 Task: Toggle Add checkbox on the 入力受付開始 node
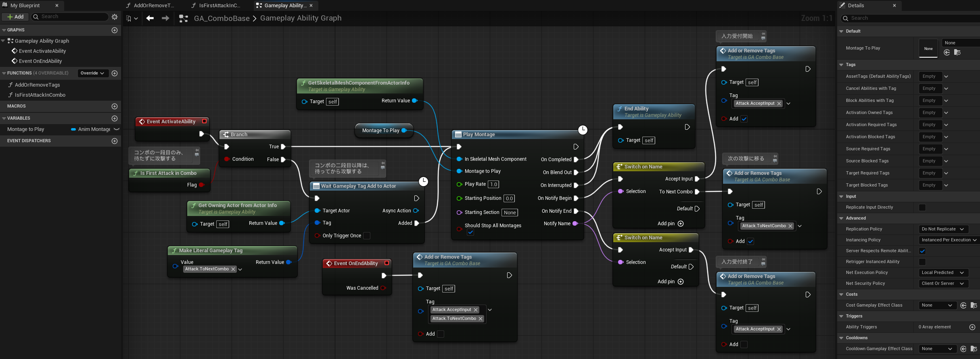744,119
